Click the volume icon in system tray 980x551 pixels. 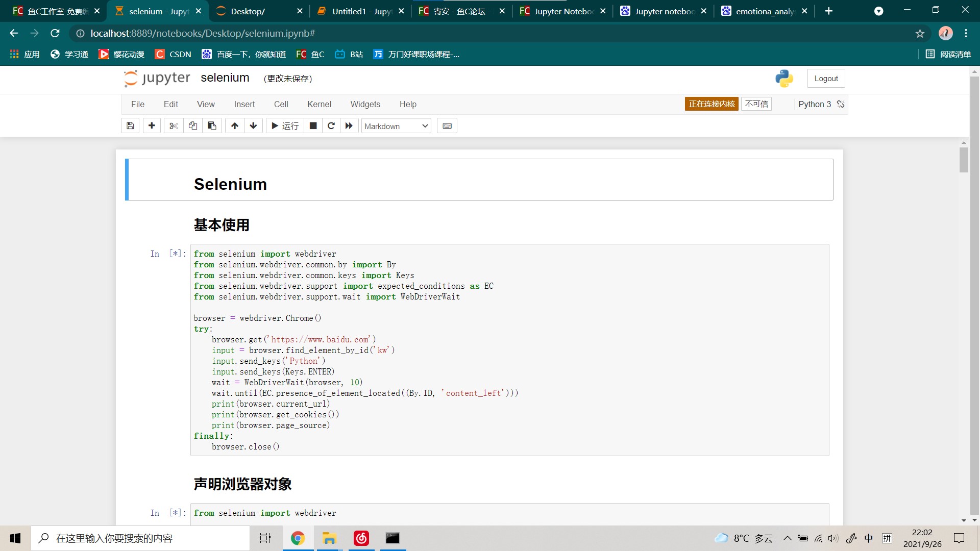(833, 538)
